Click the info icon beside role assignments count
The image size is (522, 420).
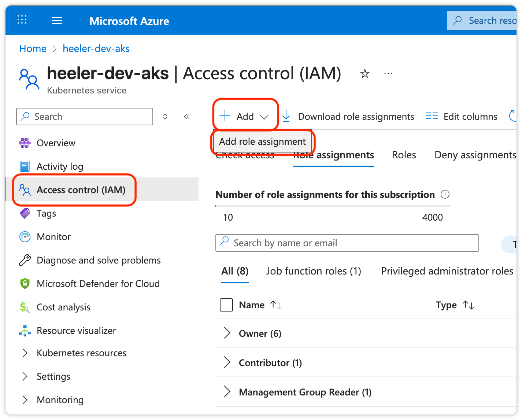(x=445, y=195)
